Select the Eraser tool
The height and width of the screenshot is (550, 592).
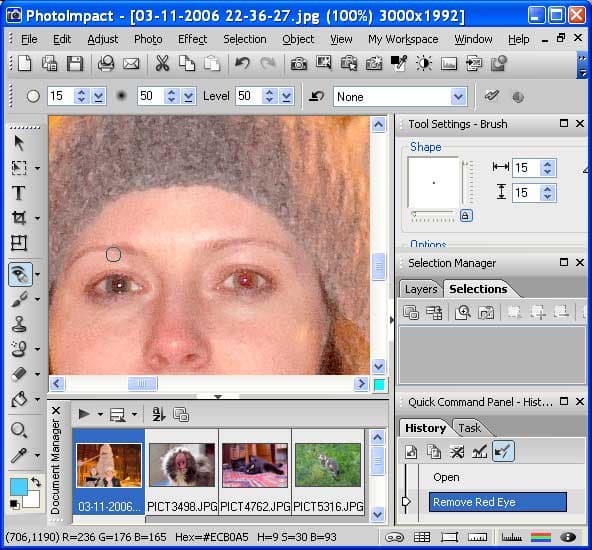point(18,374)
